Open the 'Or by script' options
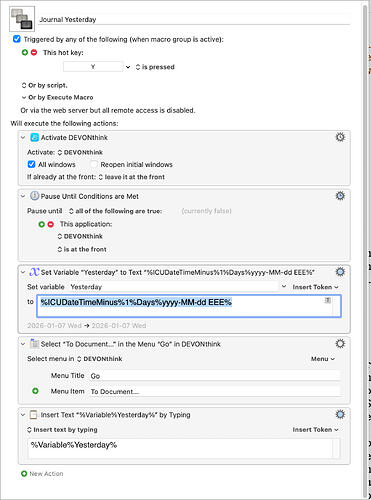Screen dimensions: 371x500 coord(44,85)
